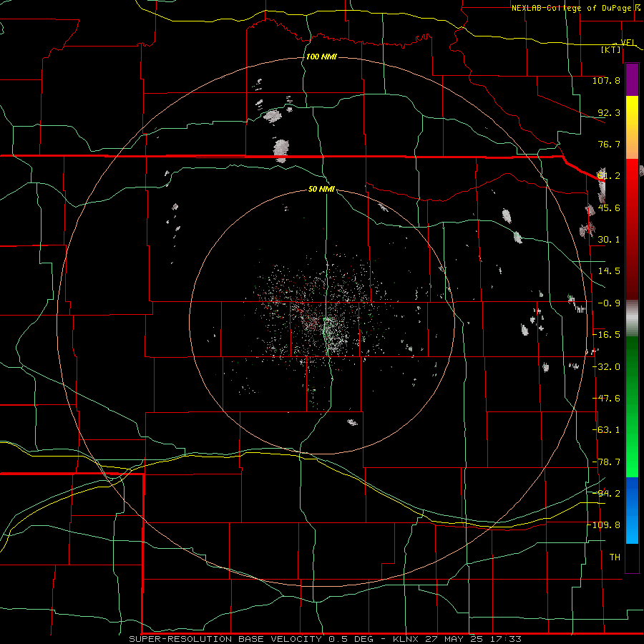Image resolution: width=644 pixels, height=644 pixels.
Task: Select the -63.1 scale value
Action: pyautogui.click(x=606, y=430)
